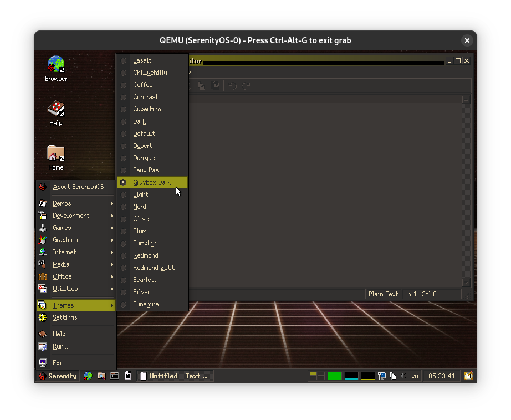Image resolution: width=511 pixels, height=420 pixels.
Task: Expand the Media submenu
Action: pos(76,264)
